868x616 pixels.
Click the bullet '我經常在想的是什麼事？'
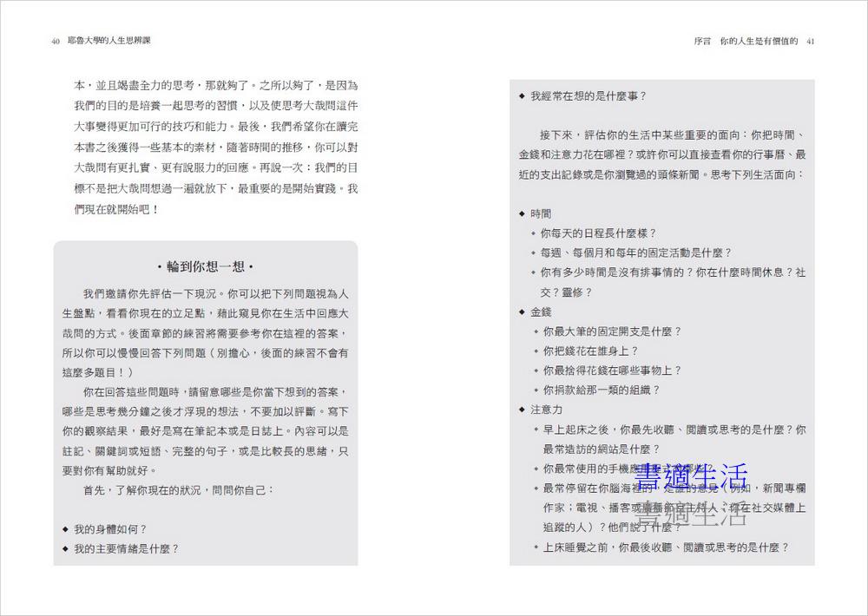click(589, 96)
